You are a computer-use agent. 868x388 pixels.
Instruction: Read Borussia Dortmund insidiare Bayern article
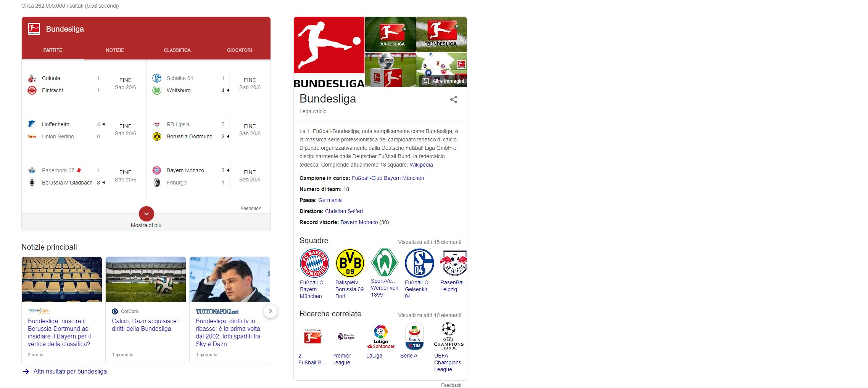[60, 332]
